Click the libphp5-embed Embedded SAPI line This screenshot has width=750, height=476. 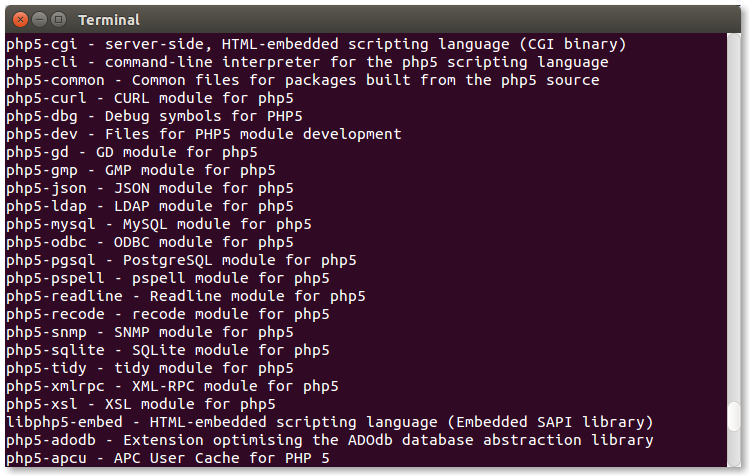point(329,422)
